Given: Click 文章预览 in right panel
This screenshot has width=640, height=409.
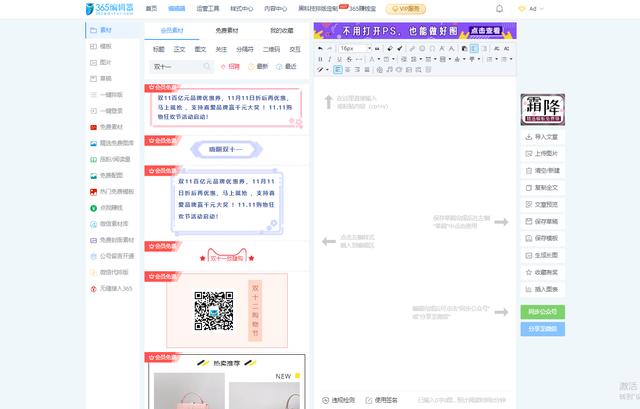Looking at the screenshot, I should pos(542,204).
